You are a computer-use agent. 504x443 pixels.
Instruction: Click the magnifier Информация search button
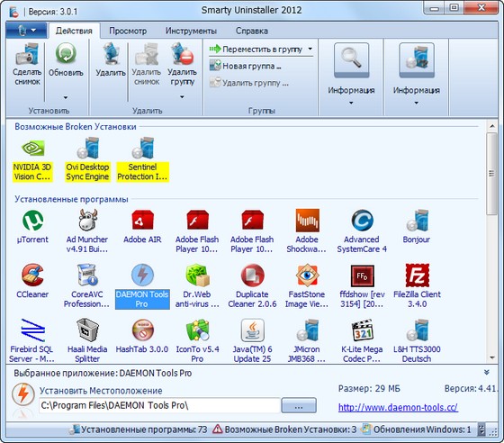(x=351, y=60)
